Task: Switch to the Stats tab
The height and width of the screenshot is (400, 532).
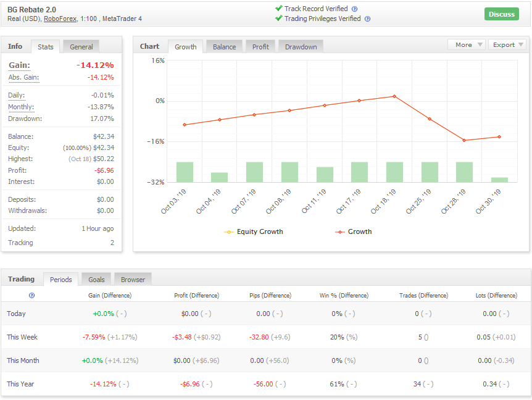Action: tap(46, 47)
